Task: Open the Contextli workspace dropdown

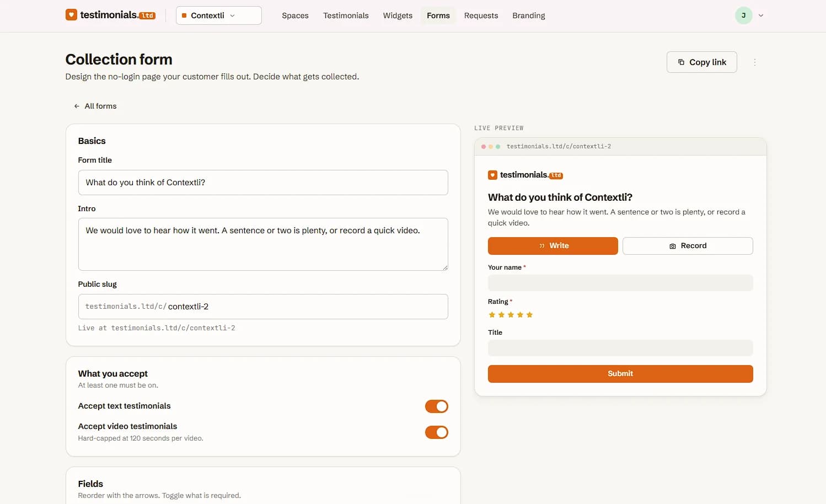Action: coord(219,15)
